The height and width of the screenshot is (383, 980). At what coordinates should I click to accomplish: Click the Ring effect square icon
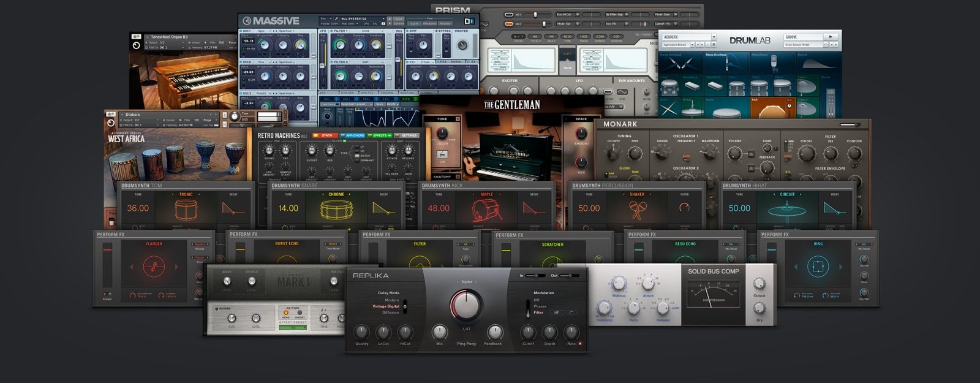818,267
